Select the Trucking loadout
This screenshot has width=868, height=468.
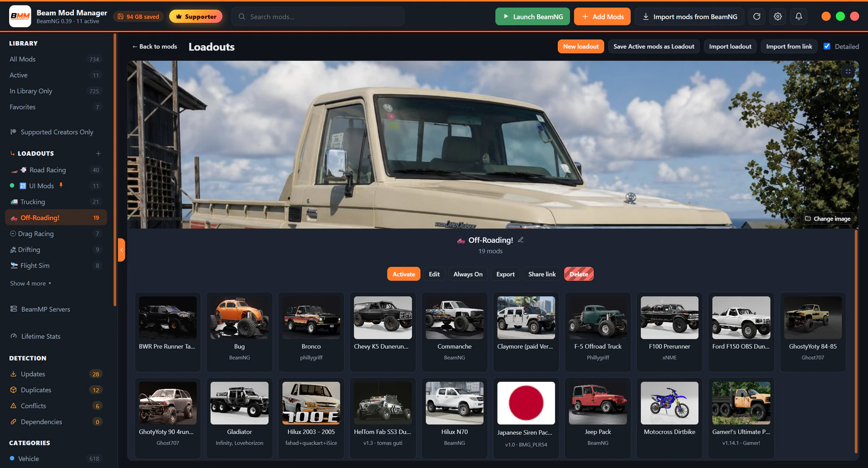tap(56, 202)
